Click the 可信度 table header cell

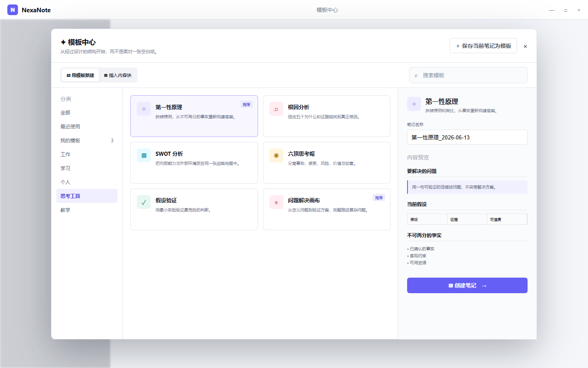point(507,220)
